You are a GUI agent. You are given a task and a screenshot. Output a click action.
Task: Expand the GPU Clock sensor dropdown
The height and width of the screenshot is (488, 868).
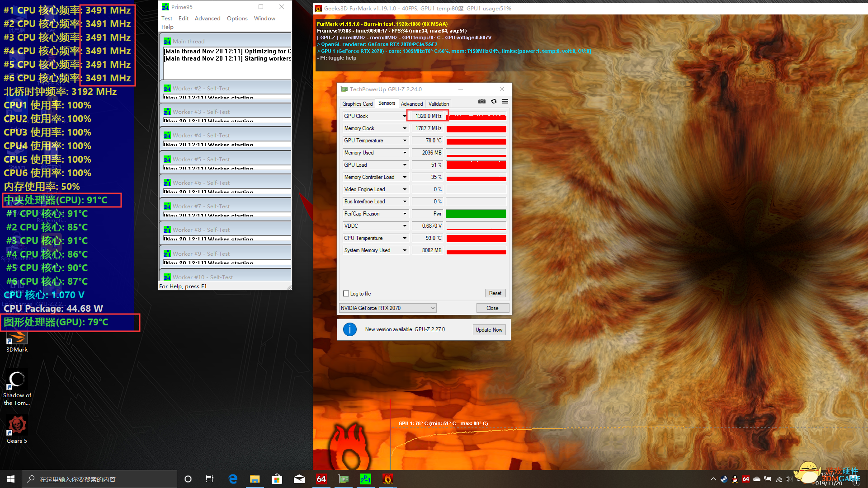point(405,116)
